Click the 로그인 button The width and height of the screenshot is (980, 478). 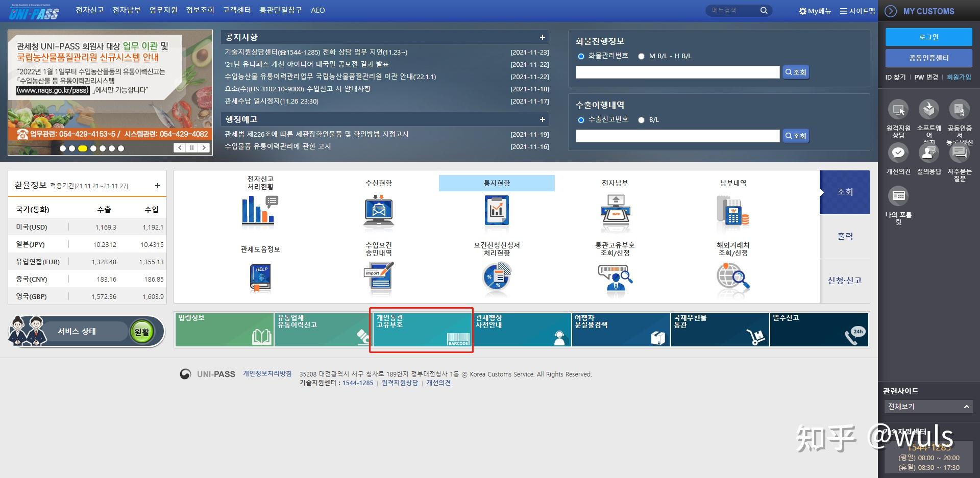[928, 37]
